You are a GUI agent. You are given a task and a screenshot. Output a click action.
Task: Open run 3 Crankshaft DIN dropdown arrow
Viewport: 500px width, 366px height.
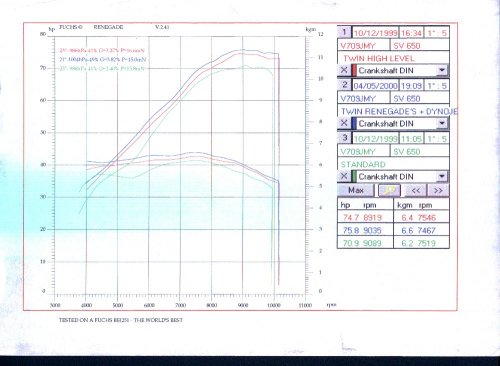pyautogui.click(x=442, y=176)
